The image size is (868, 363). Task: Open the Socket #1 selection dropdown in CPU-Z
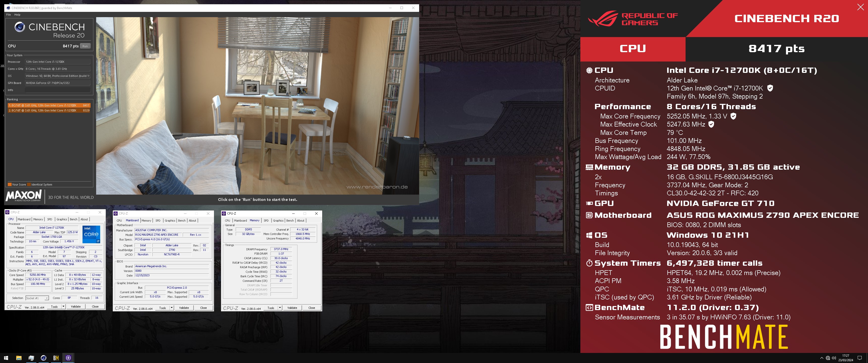[x=37, y=298]
